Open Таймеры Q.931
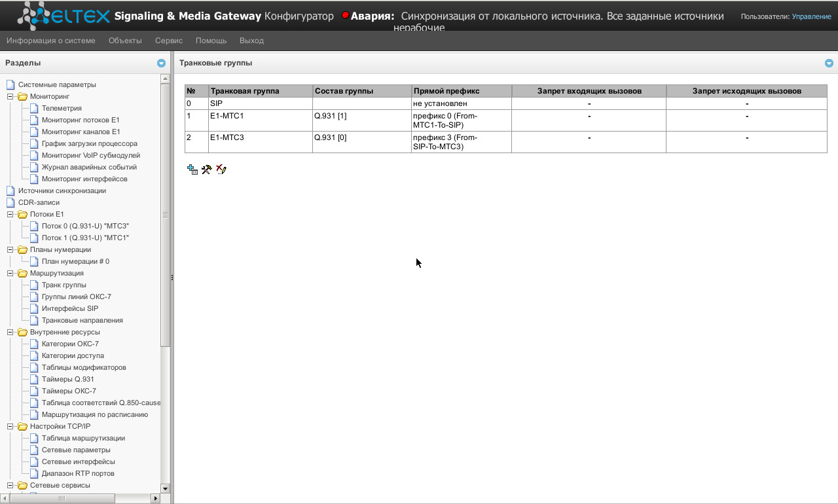838x504 pixels. [x=68, y=379]
